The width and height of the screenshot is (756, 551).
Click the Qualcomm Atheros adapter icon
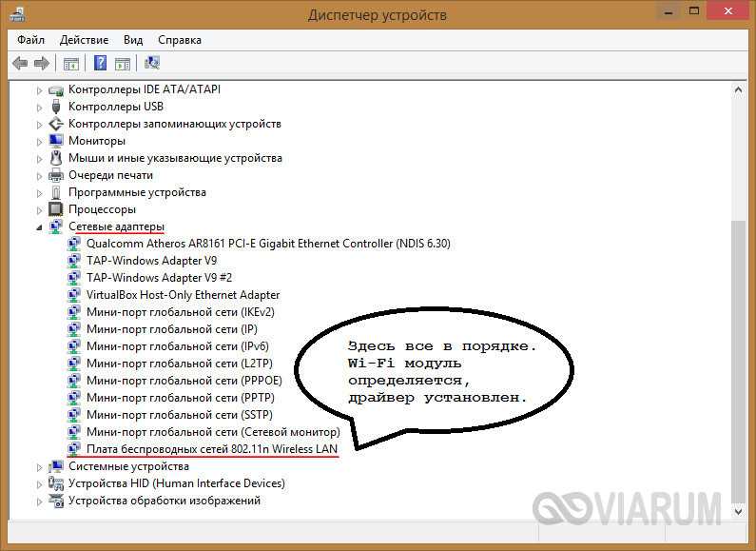(74, 244)
